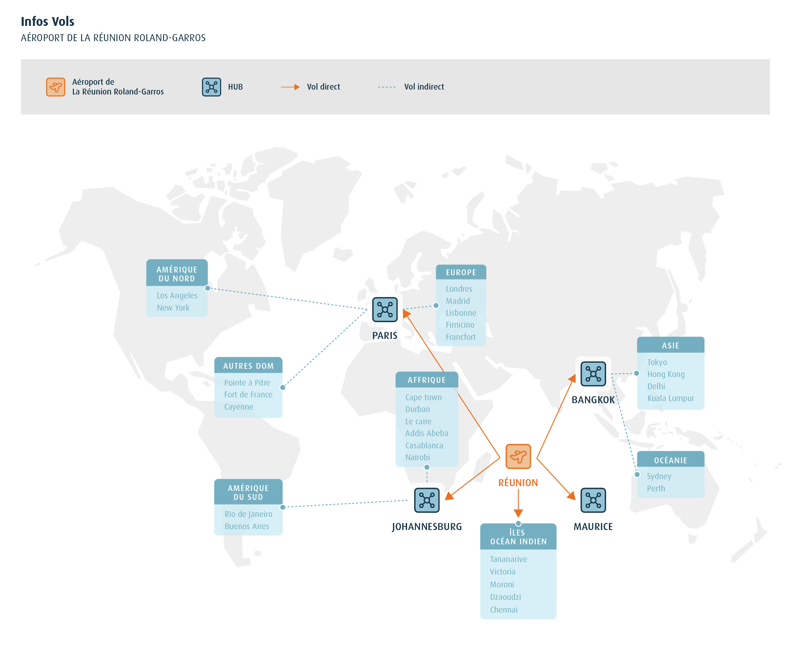
Task: Select the Europe region header
Action: click(461, 272)
